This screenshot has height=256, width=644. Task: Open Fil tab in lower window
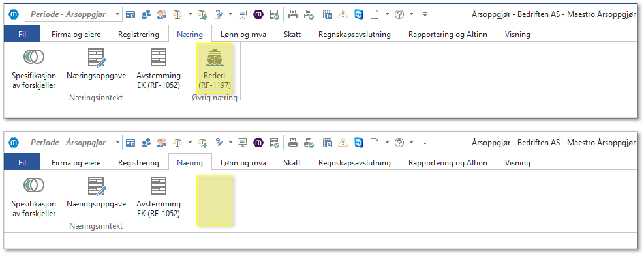pyautogui.click(x=22, y=162)
